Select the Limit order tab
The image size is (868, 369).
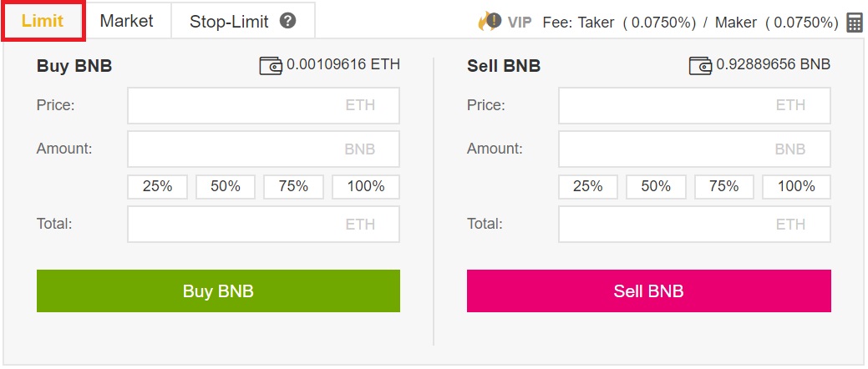43,21
